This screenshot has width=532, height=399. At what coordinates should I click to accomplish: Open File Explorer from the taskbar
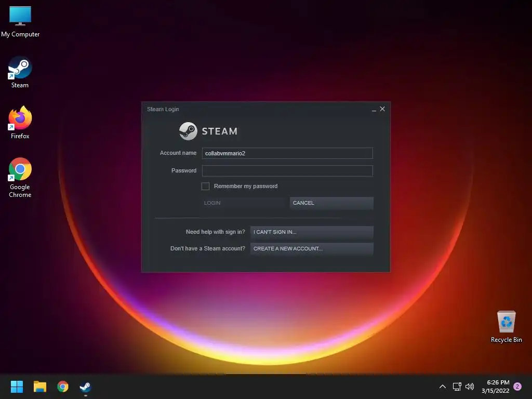coord(39,387)
